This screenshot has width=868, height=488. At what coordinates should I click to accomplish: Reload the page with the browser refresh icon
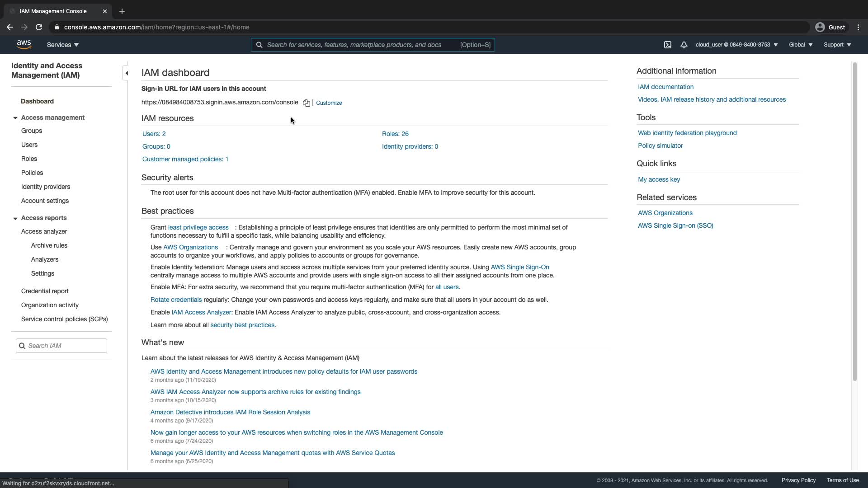click(39, 27)
